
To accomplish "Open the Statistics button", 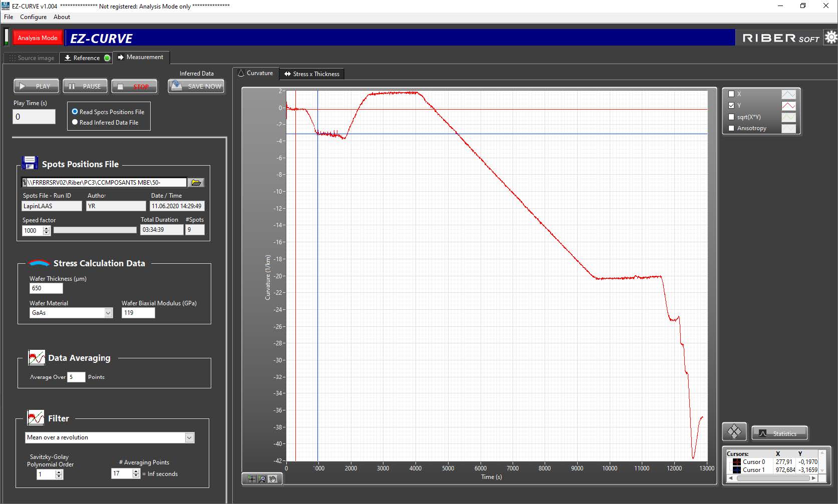I will [x=779, y=433].
